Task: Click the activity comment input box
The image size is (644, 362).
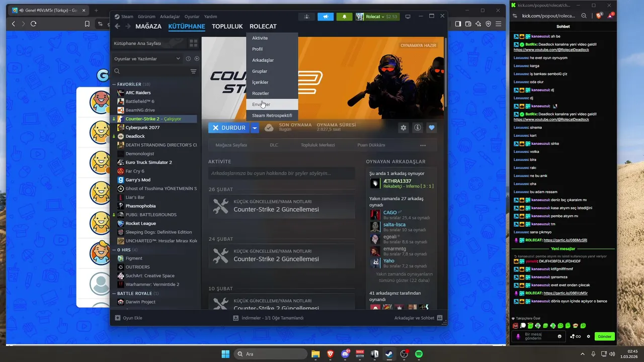Action: point(281,173)
